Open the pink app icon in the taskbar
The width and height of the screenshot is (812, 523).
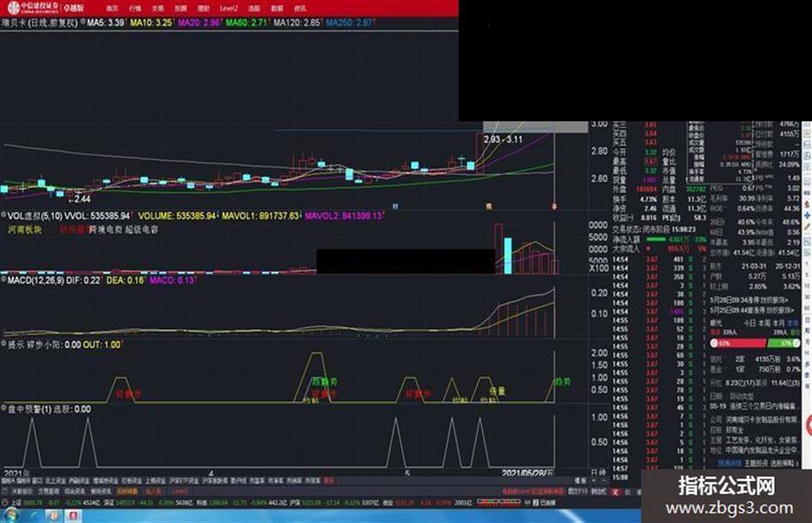coord(73,516)
